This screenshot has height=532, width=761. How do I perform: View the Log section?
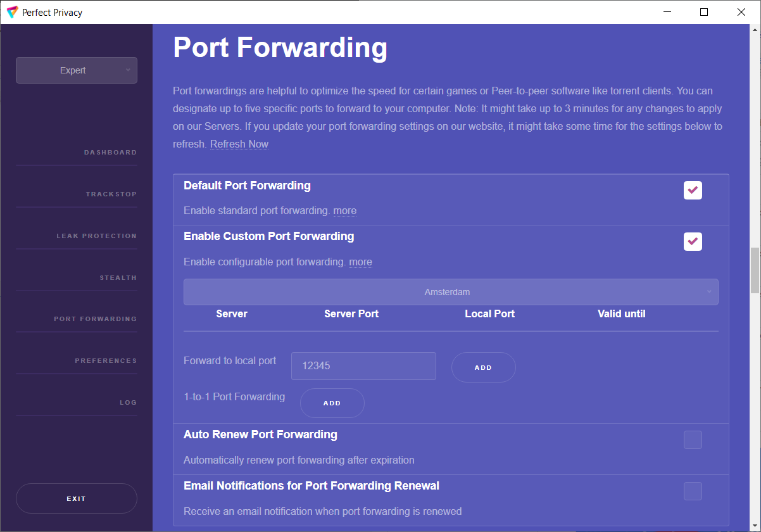click(128, 403)
